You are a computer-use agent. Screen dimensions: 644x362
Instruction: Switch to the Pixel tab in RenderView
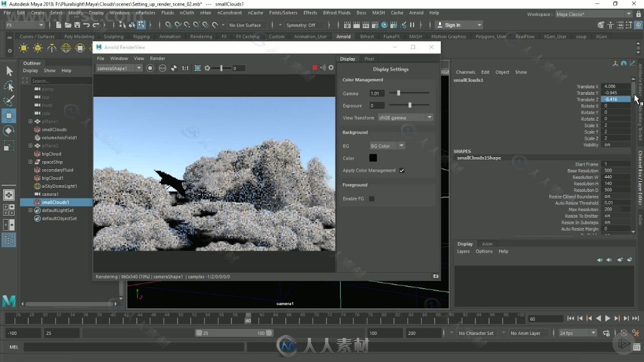point(369,59)
